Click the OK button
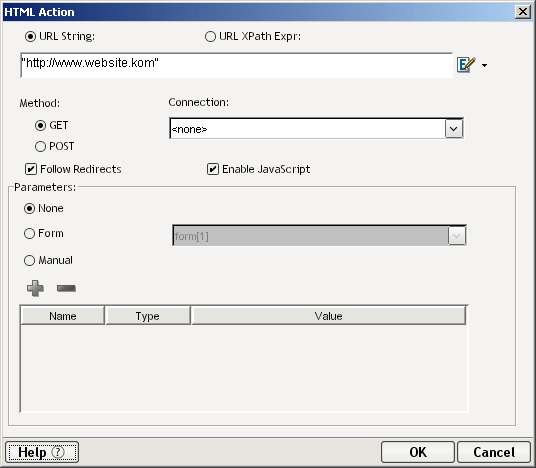This screenshot has height=468, width=536. 418,452
